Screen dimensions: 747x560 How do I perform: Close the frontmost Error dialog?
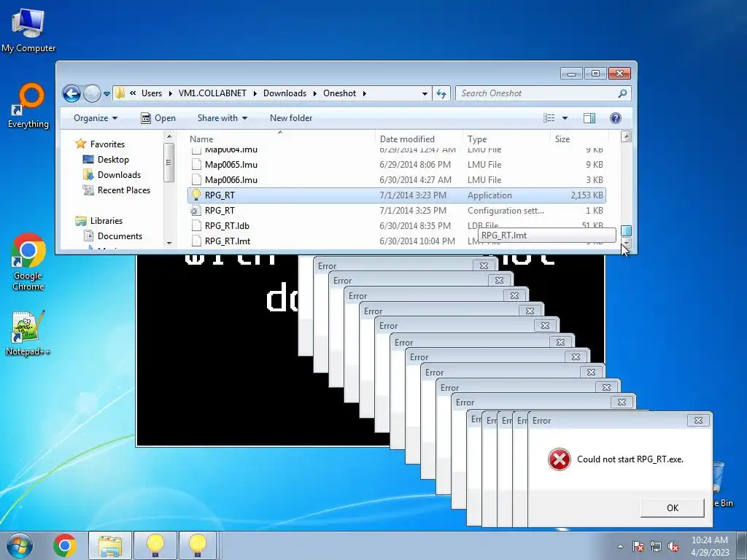tap(698, 421)
